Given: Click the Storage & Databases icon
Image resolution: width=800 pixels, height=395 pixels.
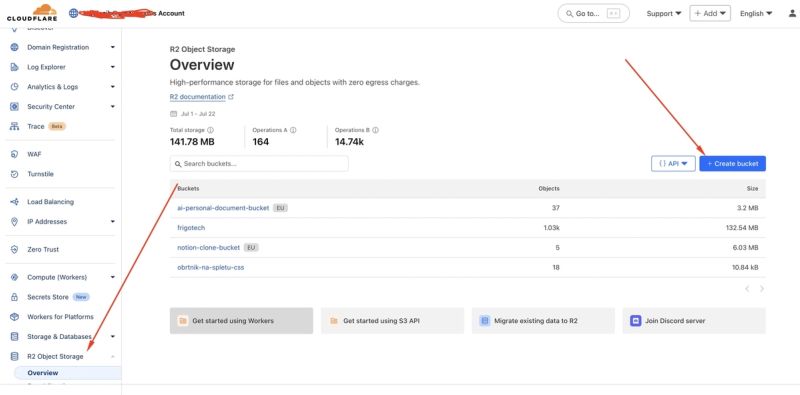Looking at the screenshot, I should [x=14, y=337].
